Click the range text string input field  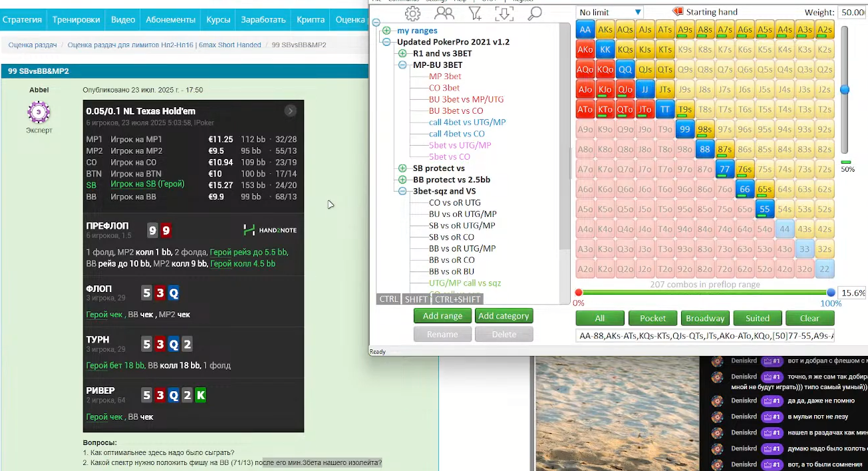(x=705, y=336)
